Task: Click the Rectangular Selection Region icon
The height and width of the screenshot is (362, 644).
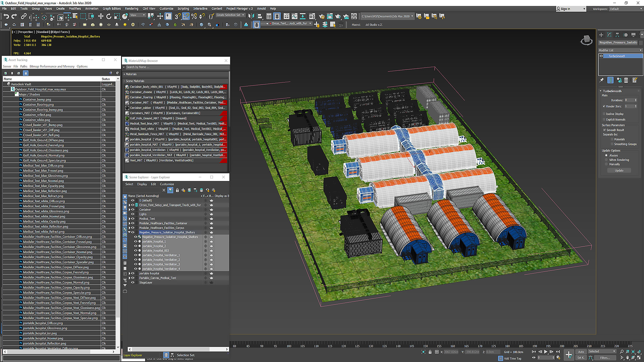Action: pos(83,16)
